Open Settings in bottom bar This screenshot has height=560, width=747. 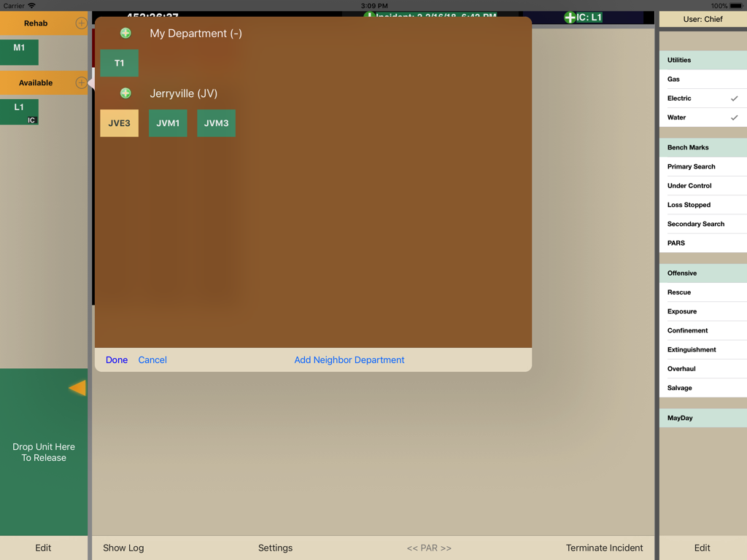[275, 548]
